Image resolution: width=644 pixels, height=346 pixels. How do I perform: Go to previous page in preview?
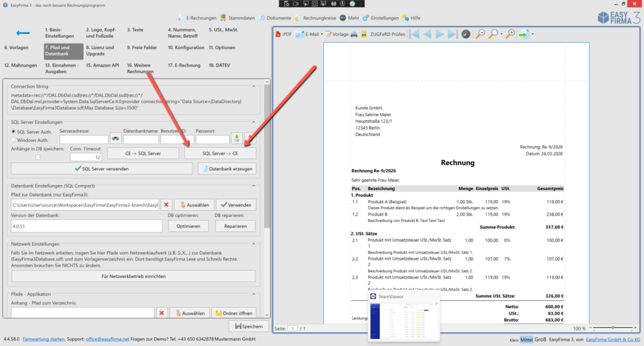(428, 34)
